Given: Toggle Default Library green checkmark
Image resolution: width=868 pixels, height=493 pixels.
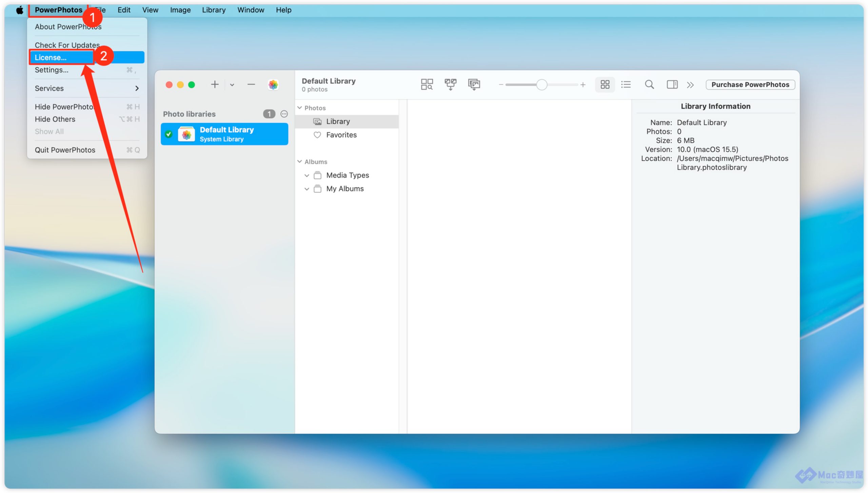Looking at the screenshot, I should (169, 134).
